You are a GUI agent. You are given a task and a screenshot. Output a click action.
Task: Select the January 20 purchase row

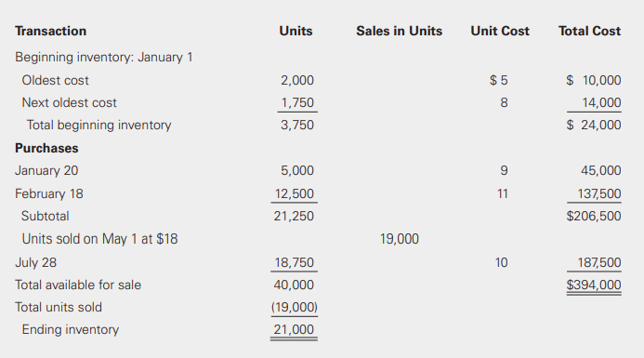coord(318,170)
